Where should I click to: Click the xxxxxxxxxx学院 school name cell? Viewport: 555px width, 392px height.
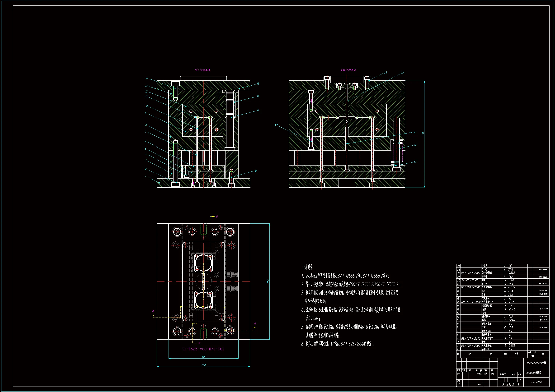coord(536,363)
